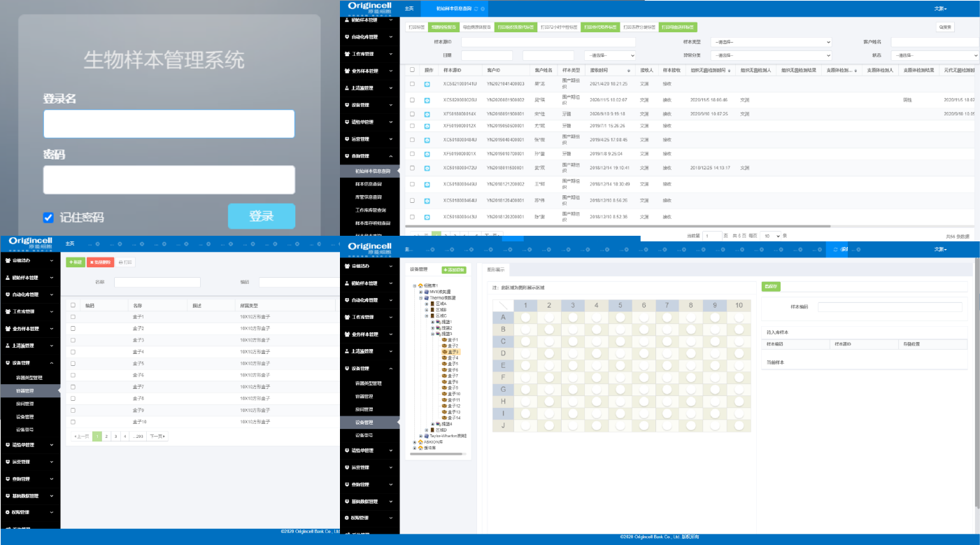Click the Origincell logo above the 盒子 list
The width and height of the screenshot is (980, 545).
click(30, 242)
